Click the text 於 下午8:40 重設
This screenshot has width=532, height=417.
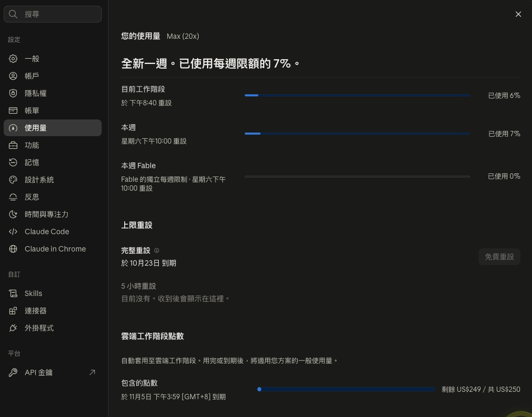point(146,103)
